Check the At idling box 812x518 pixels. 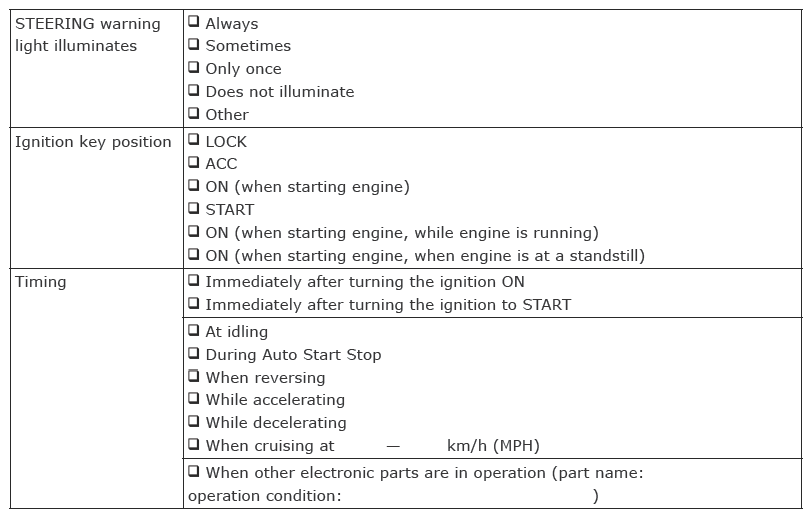(194, 330)
